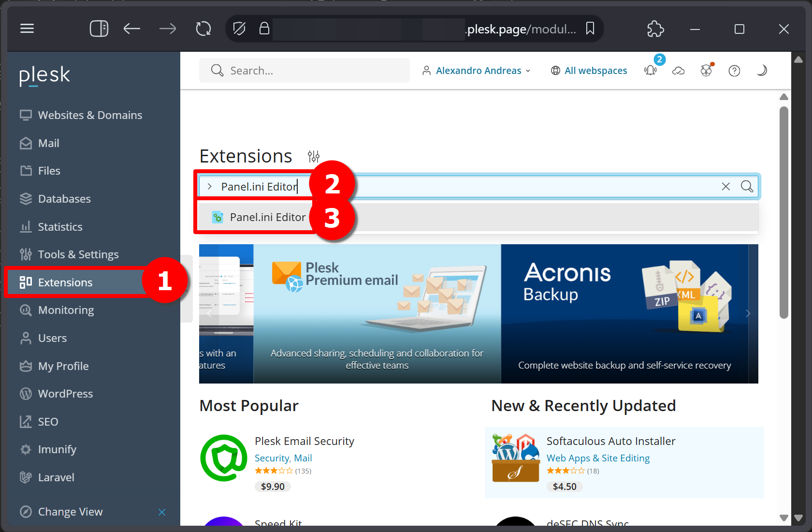Screen dimensions: 812x532
Task: Reload the current page
Action: pyautogui.click(x=203, y=29)
